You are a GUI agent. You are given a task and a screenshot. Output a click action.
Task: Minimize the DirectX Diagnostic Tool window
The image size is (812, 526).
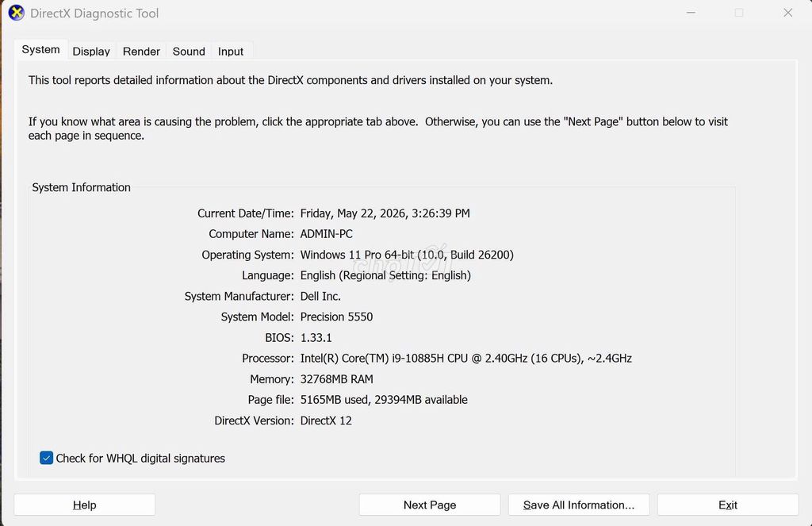pos(691,13)
